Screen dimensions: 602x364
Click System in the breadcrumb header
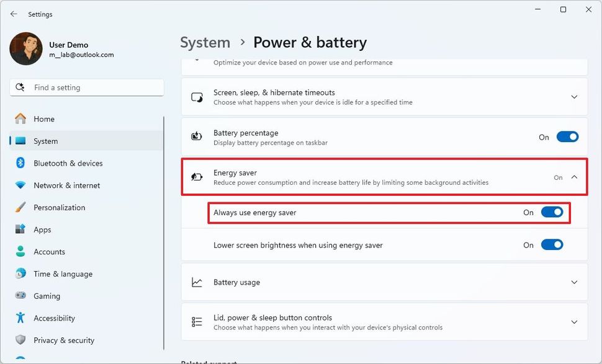tap(205, 42)
